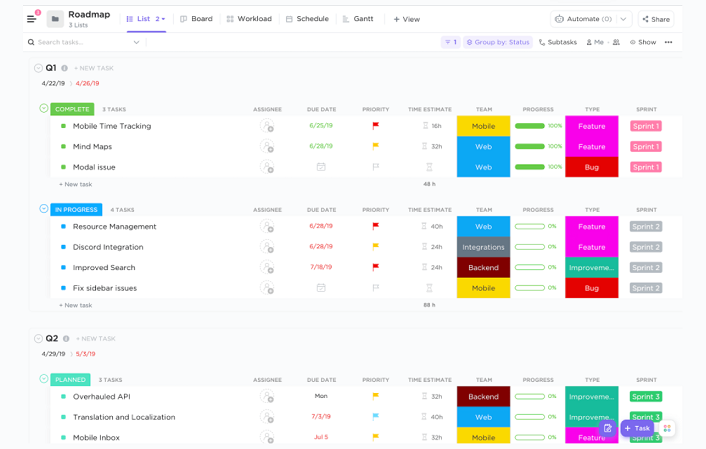This screenshot has width=706, height=449.
Task: Click the info icon next to Q1
Action: pos(65,68)
